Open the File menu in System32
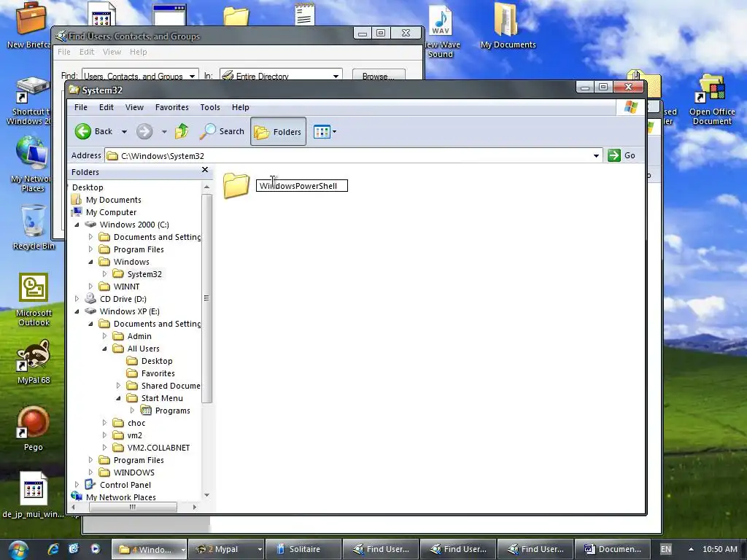Image resolution: width=747 pixels, height=560 pixels. pyautogui.click(x=81, y=107)
